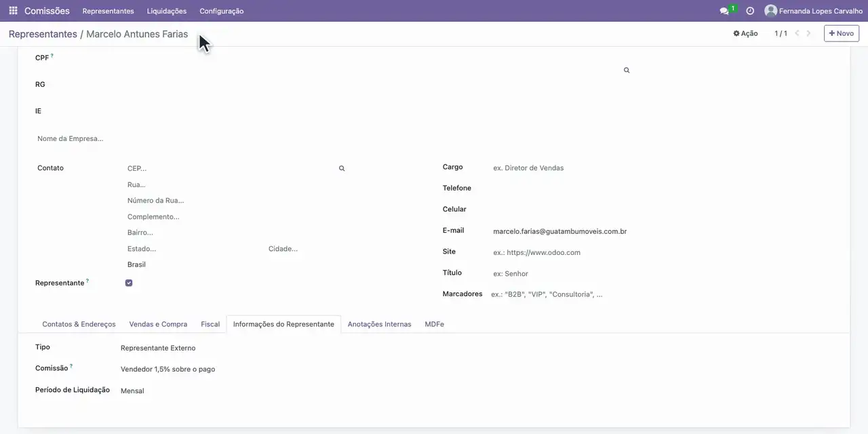Click the CPF search magnifier icon
The height and width of the screenshot is (434, 868).
pos(627,71)
